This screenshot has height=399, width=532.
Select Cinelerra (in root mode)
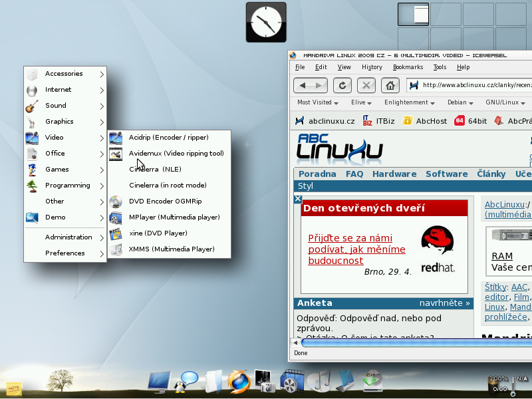[x=170, y=186]
